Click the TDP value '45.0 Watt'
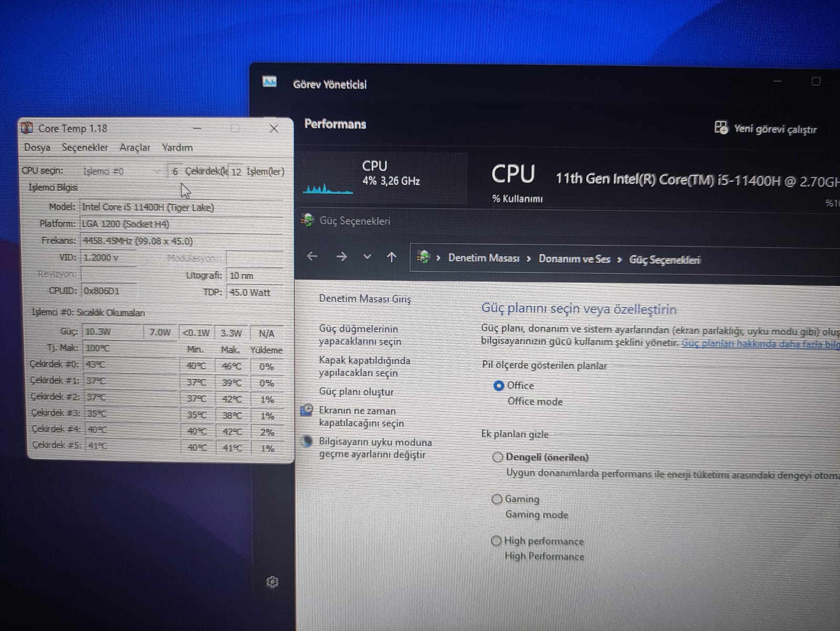The image size is (840, 631). 255,293
